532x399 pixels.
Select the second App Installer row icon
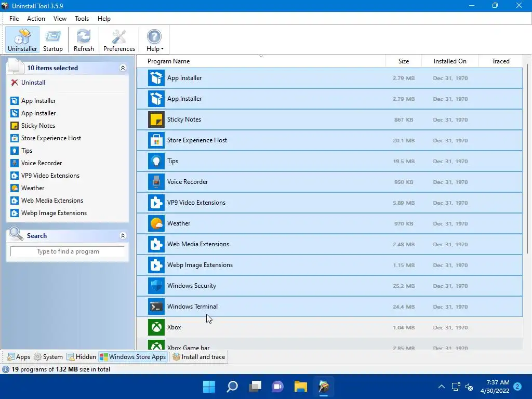[x=156, y=99]
